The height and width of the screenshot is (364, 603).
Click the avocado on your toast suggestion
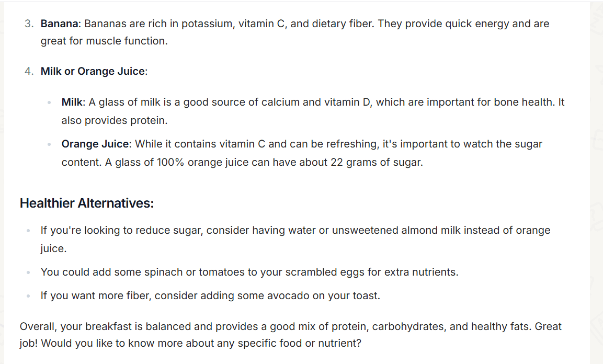[x=210, y=295]
